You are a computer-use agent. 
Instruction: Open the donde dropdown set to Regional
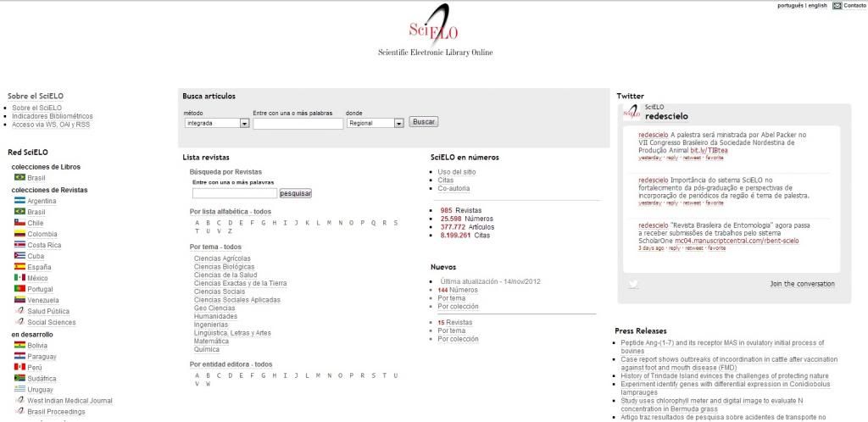pos(376,124)
